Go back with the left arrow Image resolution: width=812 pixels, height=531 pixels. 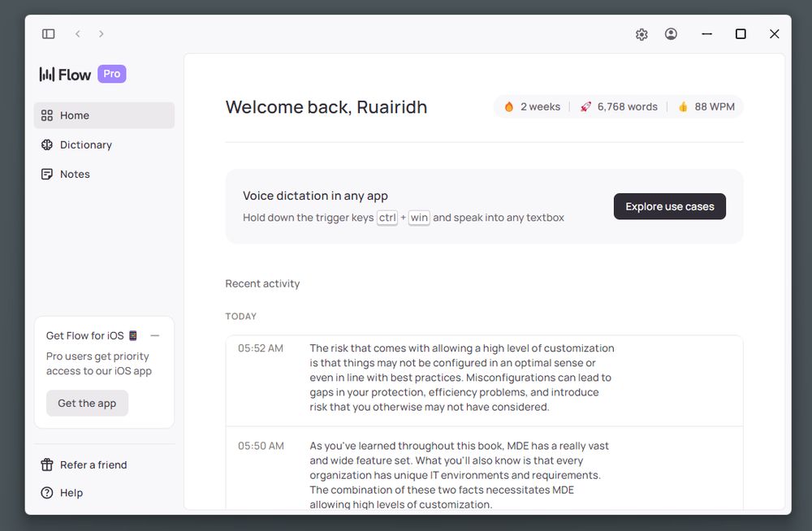(x=78, y=33)
